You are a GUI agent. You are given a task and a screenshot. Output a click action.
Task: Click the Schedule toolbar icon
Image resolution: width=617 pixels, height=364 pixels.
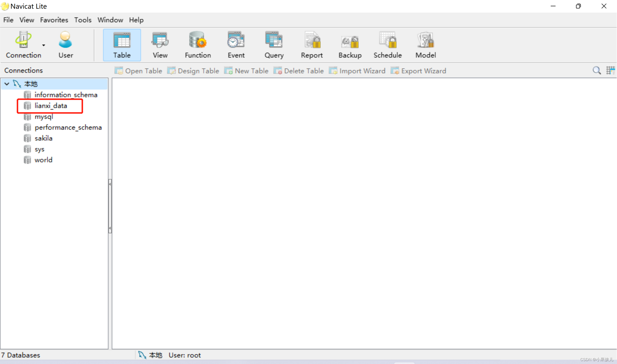[x=388, y=45]
